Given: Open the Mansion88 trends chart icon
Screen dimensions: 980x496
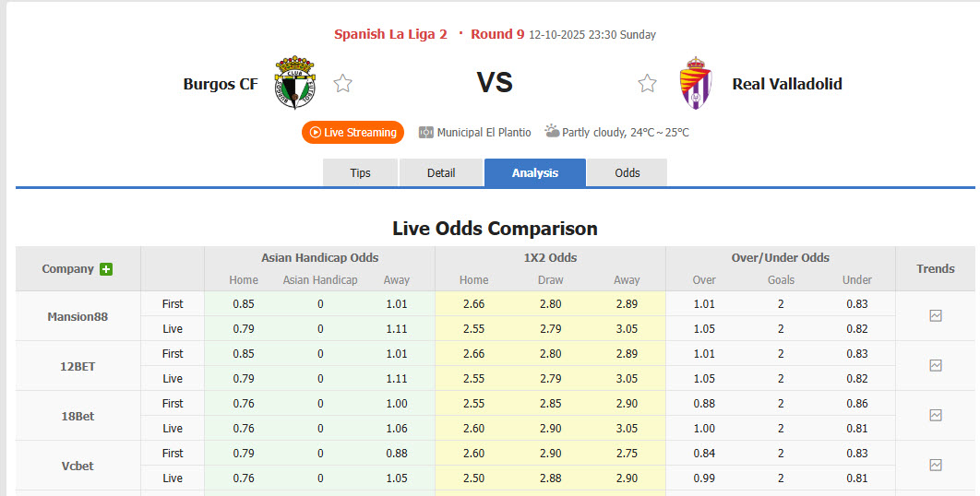Looking at the screenshot, I should point(936,315).
